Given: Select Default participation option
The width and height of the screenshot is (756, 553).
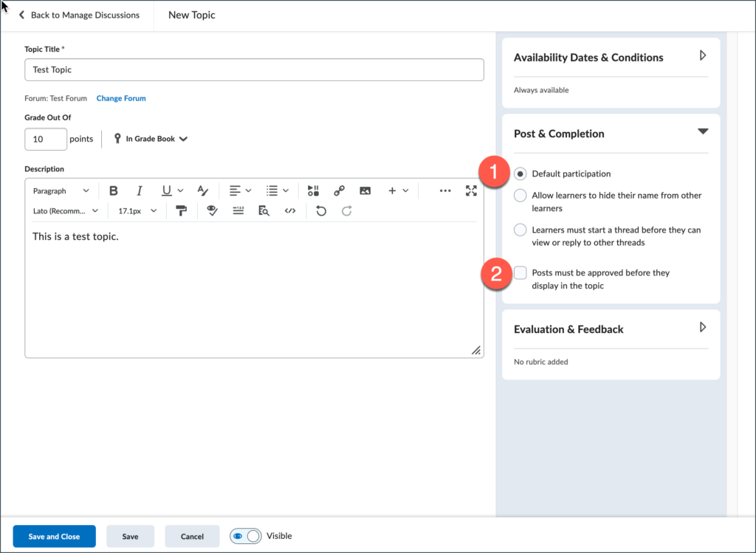Looking at the screenshot, I should [x=519, y=174].
